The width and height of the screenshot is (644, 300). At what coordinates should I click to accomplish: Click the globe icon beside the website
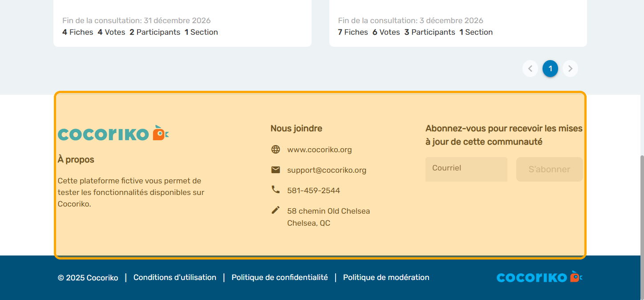[x=275, y=150]
